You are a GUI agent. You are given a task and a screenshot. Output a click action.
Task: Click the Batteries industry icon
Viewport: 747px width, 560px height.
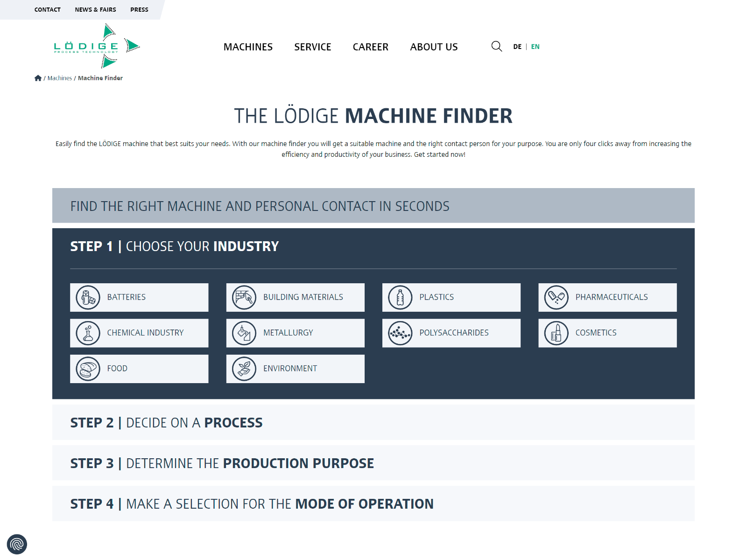click(x=88, y=297)
